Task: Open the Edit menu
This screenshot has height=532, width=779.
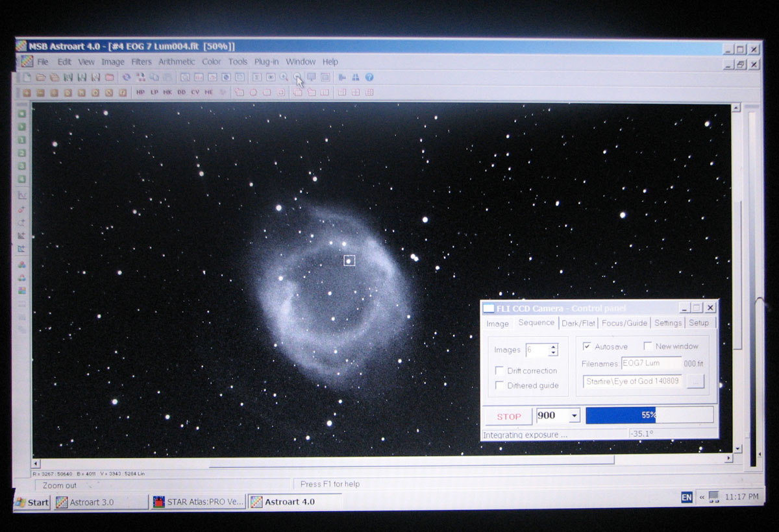Action: 64,62
